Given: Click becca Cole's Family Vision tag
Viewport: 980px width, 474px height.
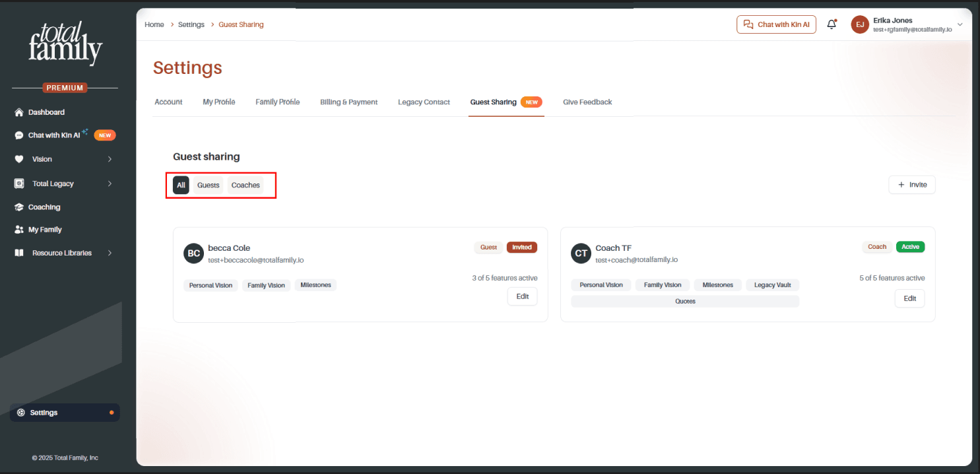Looking at the screenshot, I should point(267,285).
